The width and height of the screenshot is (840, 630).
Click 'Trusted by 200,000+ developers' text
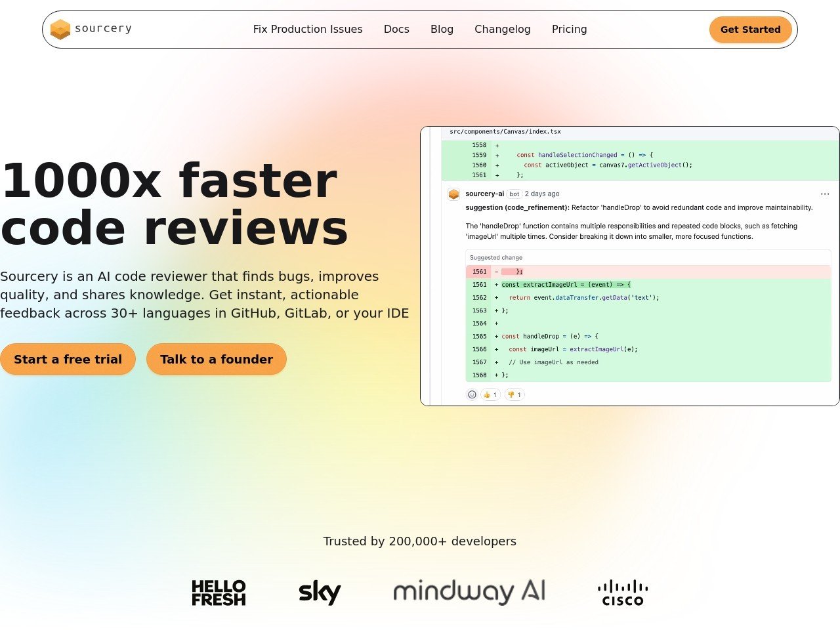coord(420,541)
